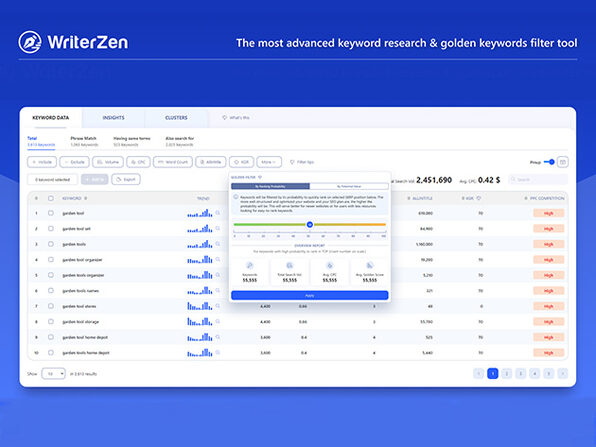Screen dimensions: 596x447
Task: Open the Word Count filter dropdown
Action: 173,162
